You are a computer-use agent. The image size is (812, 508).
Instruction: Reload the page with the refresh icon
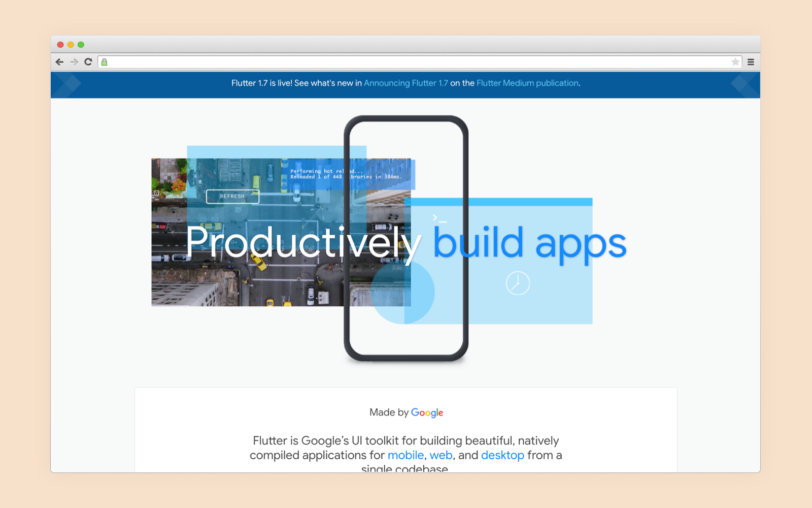pyautogui.click(x=88, y=62)
